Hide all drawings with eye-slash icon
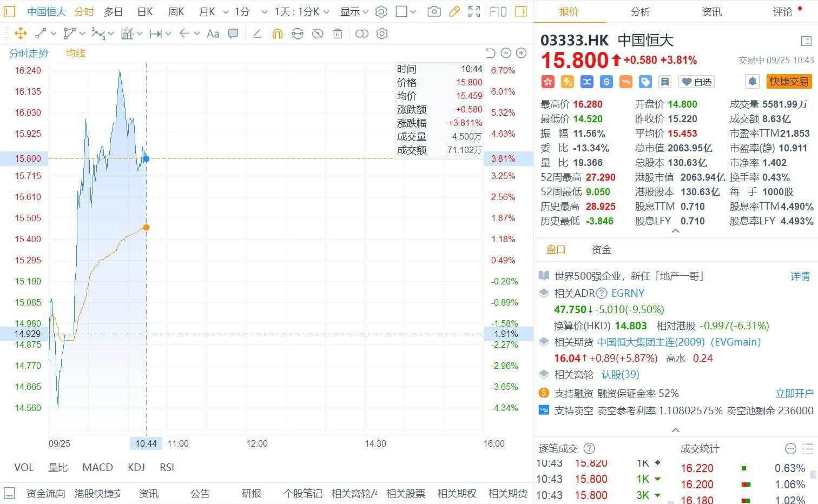Viewport: 818px width, 504px height. pyautogui.click(x=318, y=34)
